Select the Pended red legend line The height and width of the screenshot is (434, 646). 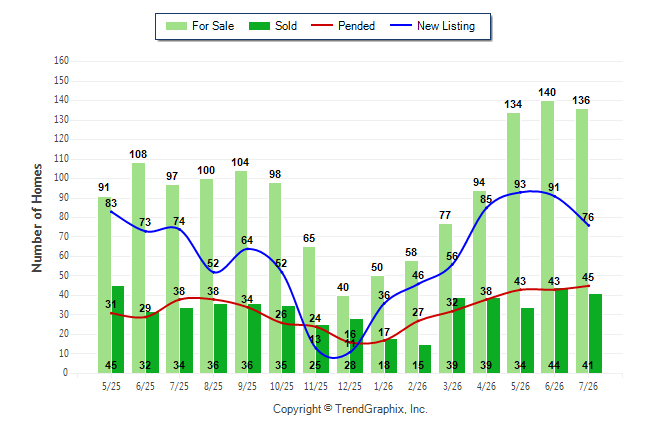322,26
